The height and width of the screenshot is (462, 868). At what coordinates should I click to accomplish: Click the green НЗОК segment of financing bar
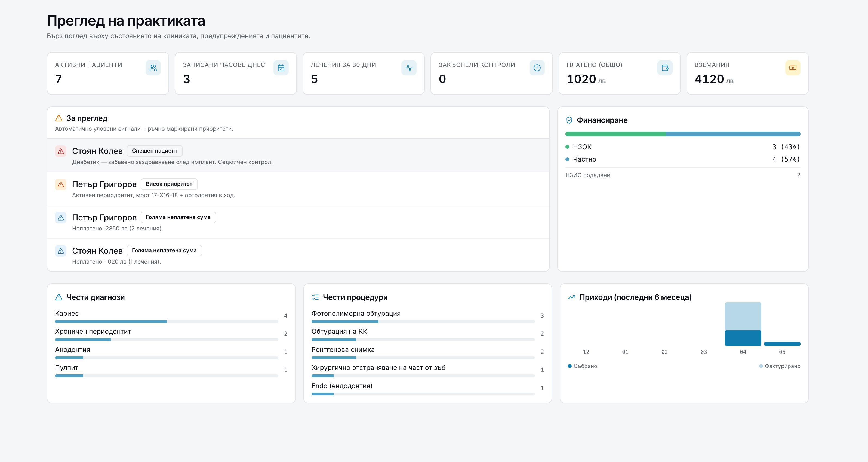[x=615, y=134]
